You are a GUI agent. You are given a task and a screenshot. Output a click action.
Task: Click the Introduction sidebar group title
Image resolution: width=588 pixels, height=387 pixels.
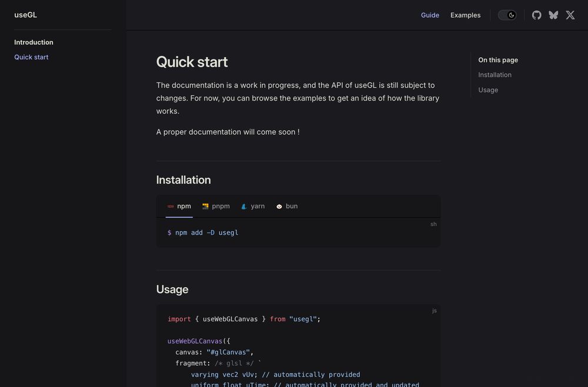click(x=34, y=42)
